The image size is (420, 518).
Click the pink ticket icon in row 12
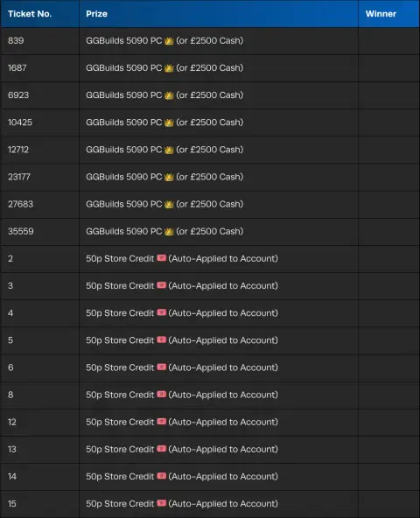(162, 421)
